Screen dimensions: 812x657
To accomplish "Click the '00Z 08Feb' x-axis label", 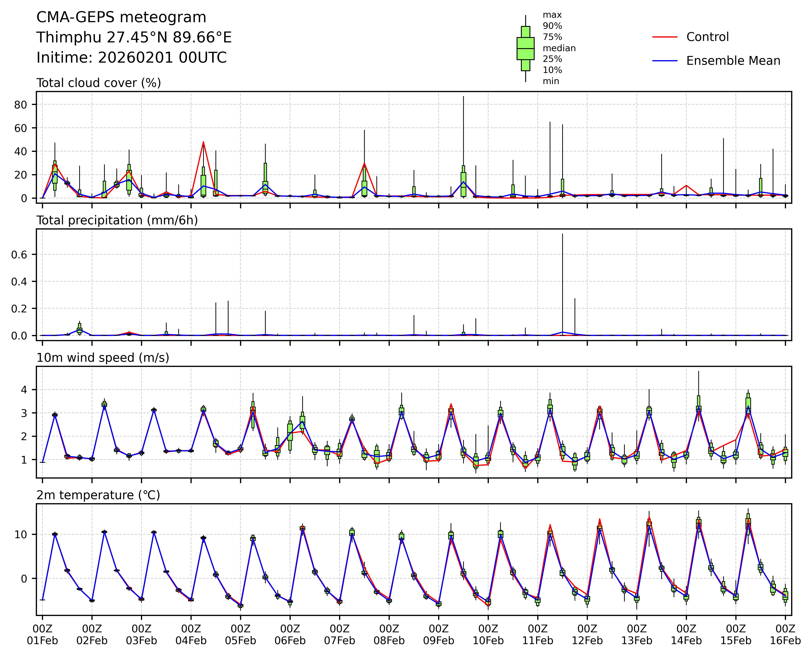I will point(389,635).
